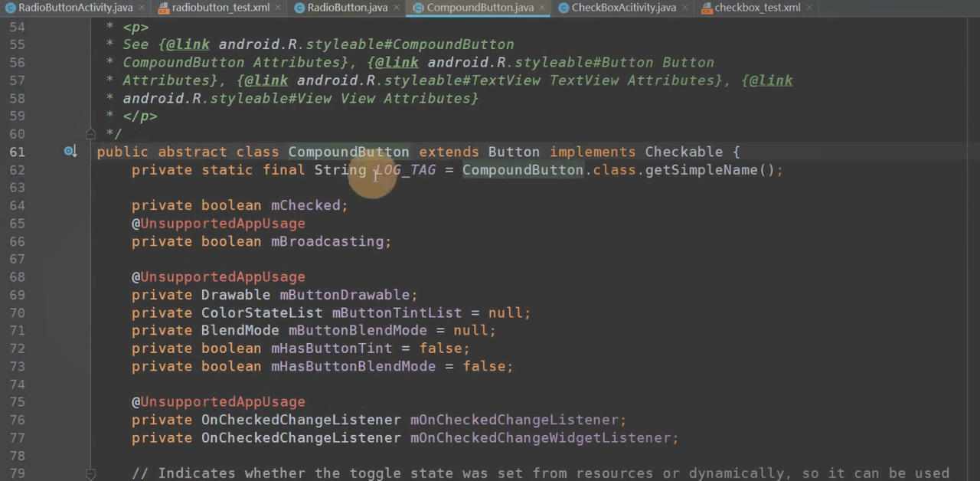
Task: Switch to the RadioButtonActivity.java tab
Action: coord(75,8)
